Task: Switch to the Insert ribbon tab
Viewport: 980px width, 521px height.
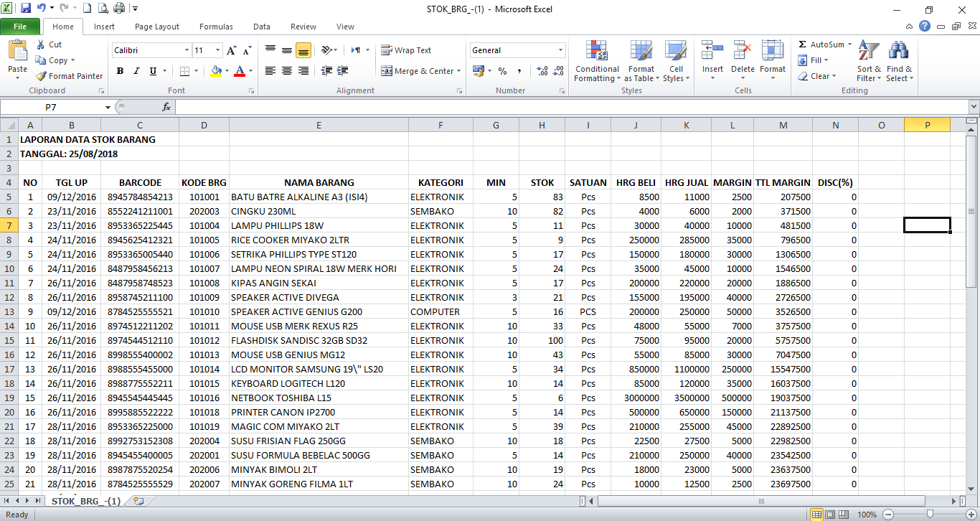Action: (x=104, y=27)
